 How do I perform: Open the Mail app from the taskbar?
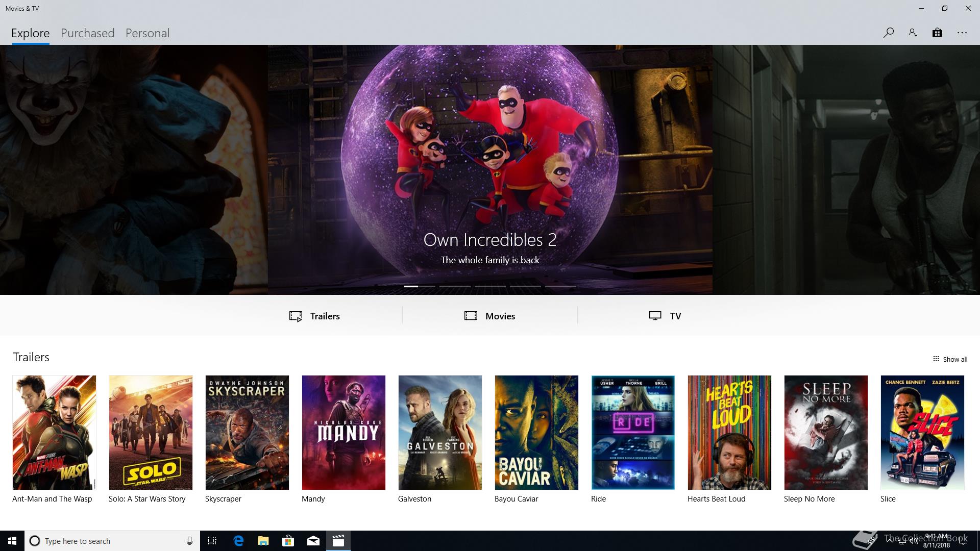(x=313, y=541)
